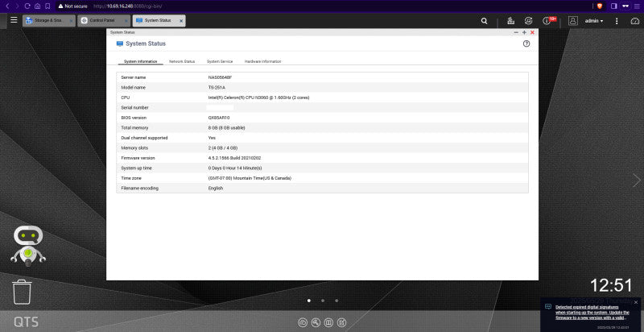Open the feedback dock icon
This screenshot has height=332, width=644.
point(342,322)
